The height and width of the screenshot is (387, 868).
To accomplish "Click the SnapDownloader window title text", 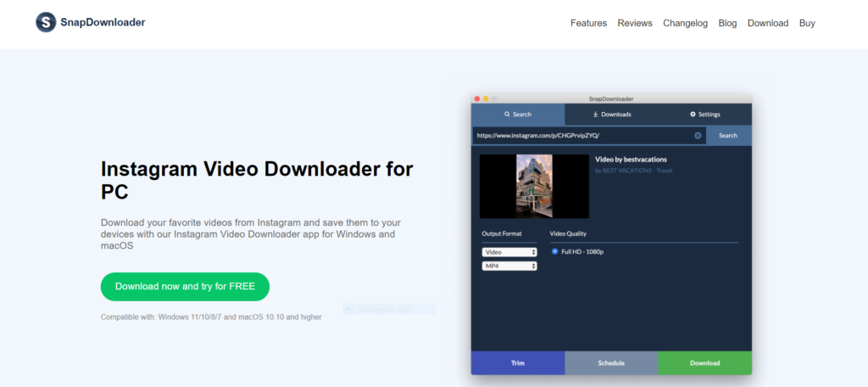I will (x=611, y=98).
